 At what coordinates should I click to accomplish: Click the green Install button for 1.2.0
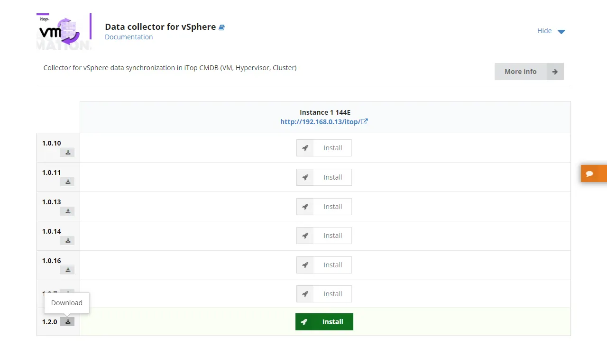pyautogui.click(x=324, y=322)
